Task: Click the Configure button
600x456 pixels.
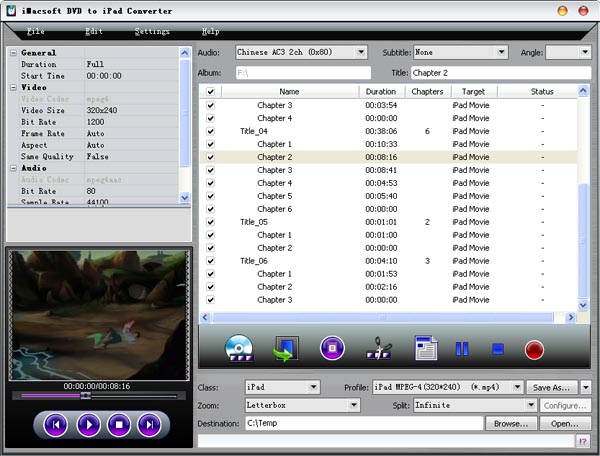Action: point(565,405)
